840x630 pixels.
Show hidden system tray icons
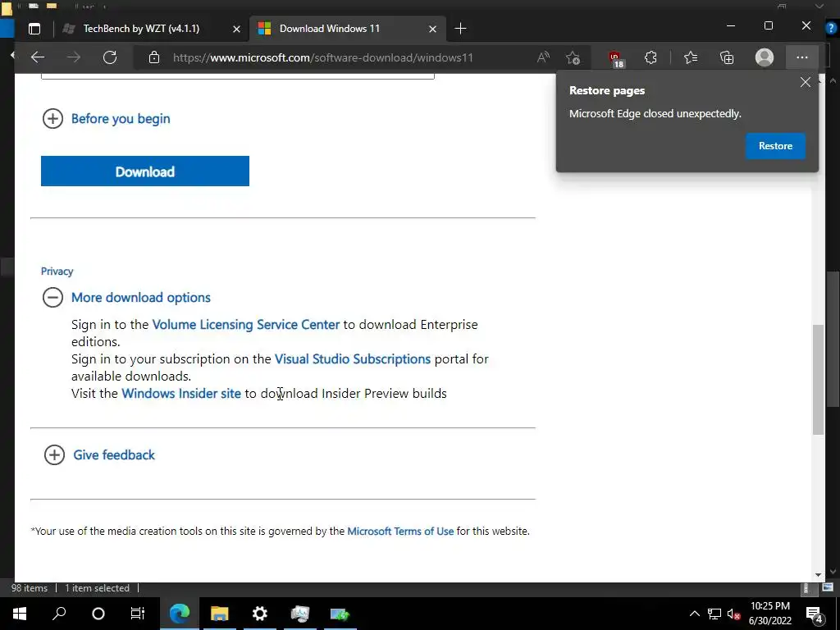tap(694, 614)
